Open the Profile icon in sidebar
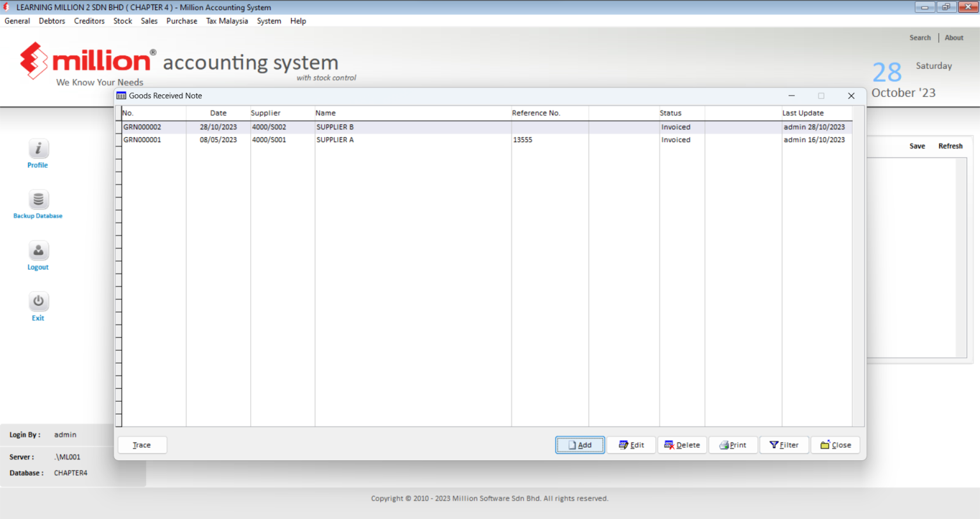This screenshot has height=519, width=980. 38,149
